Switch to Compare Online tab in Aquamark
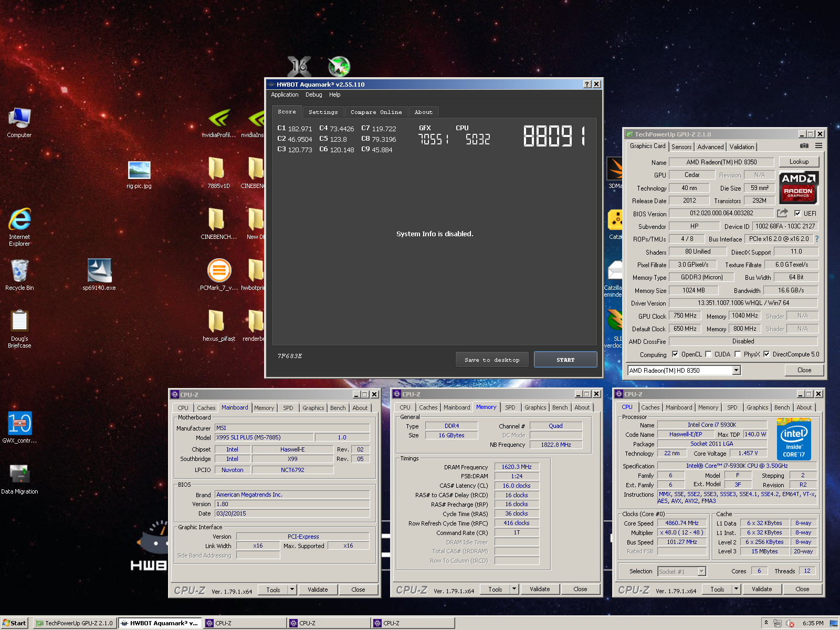840x630 pixels. (x=376, y=112)
